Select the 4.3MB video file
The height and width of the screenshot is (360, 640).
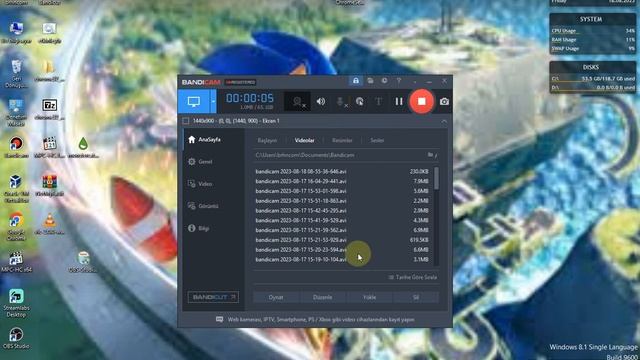click(342, 220)
